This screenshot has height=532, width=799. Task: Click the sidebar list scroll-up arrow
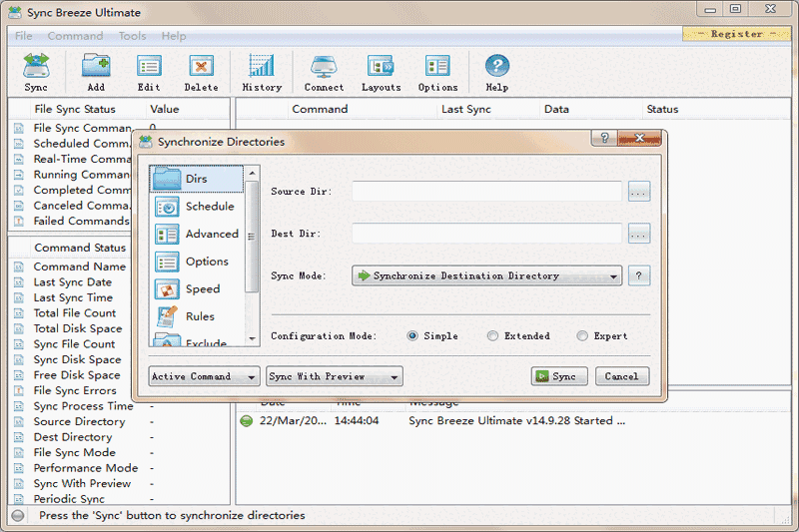pyautogui.click(x=252, y=173)
